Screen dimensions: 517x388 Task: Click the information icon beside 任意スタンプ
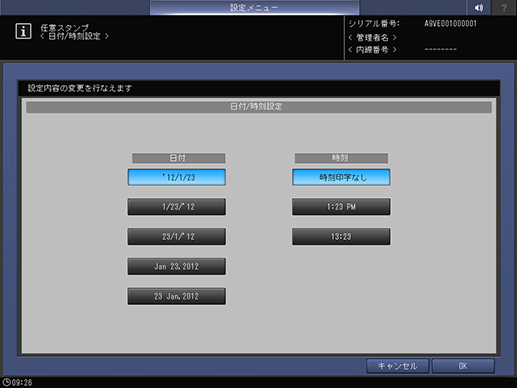tap(23, 32)
